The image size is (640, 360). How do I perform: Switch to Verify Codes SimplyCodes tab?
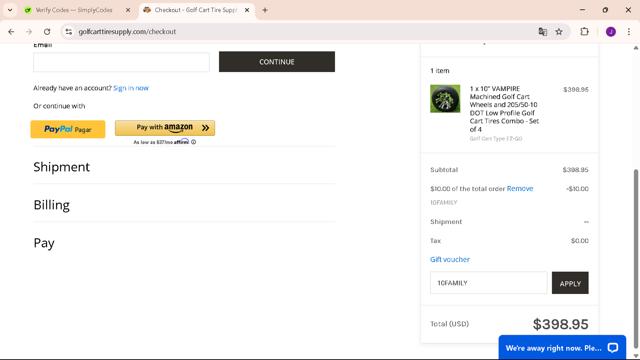click(74, 10)
